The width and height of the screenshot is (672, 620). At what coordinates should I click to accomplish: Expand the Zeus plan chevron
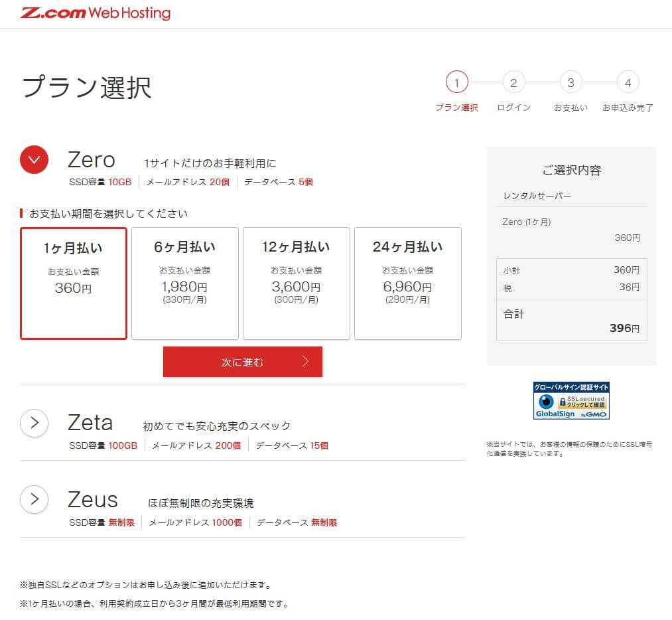34,499
